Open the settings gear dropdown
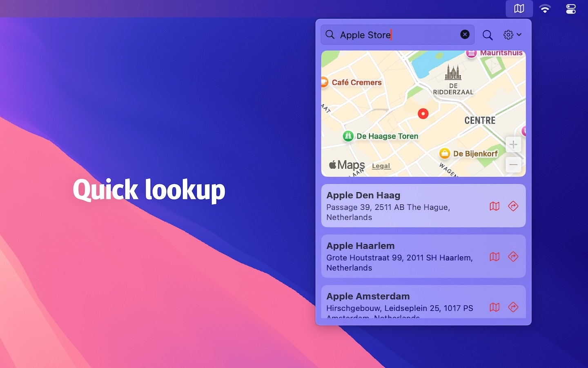Viewport: 588px width, 368px height. (512, 35)
